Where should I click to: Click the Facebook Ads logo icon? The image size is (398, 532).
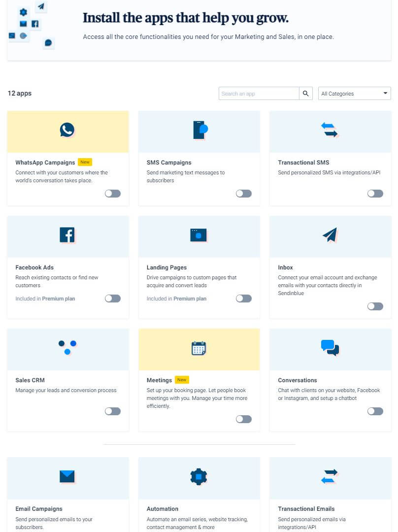[x=67, y=235]
